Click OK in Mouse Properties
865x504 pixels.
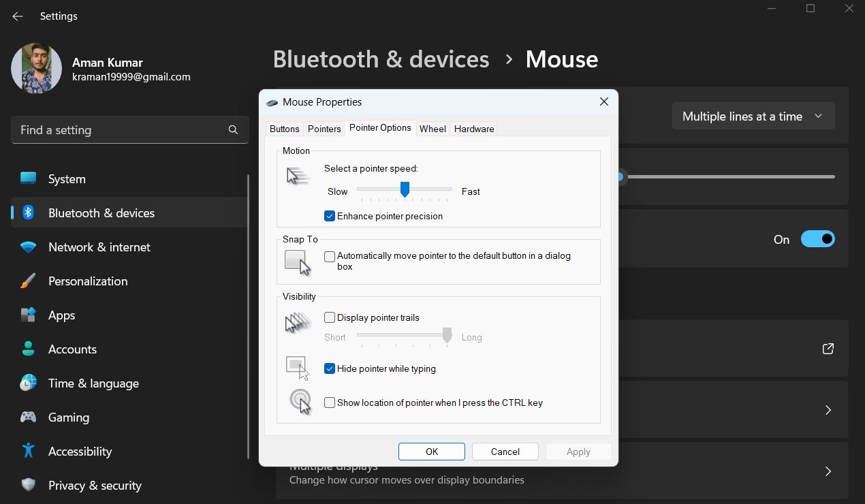click(x=432, y=452)
